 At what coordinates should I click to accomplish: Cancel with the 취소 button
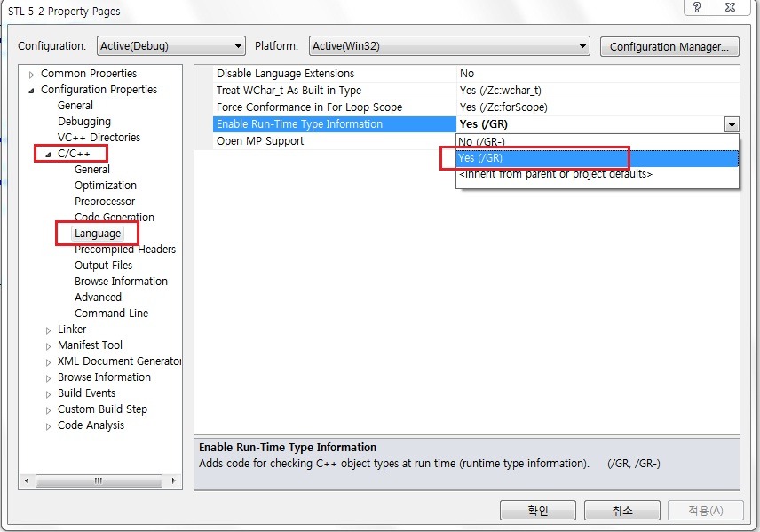tap(621, 511)
